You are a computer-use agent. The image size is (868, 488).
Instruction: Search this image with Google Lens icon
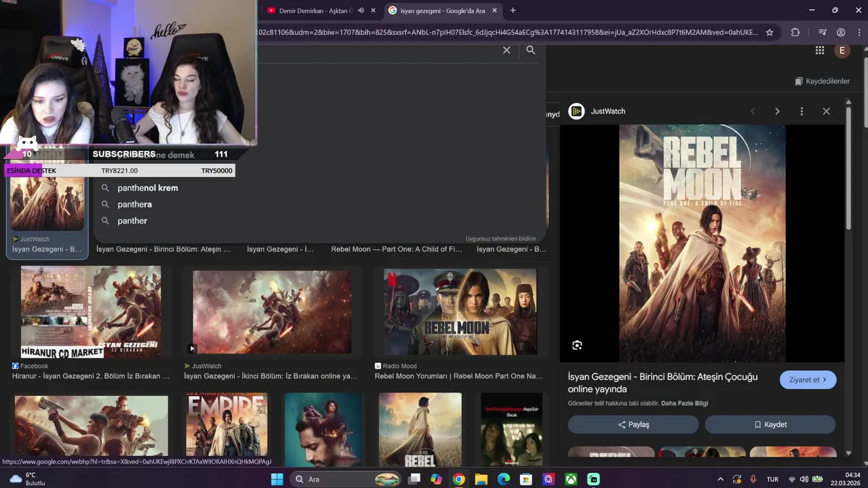[x=577, y=345]
